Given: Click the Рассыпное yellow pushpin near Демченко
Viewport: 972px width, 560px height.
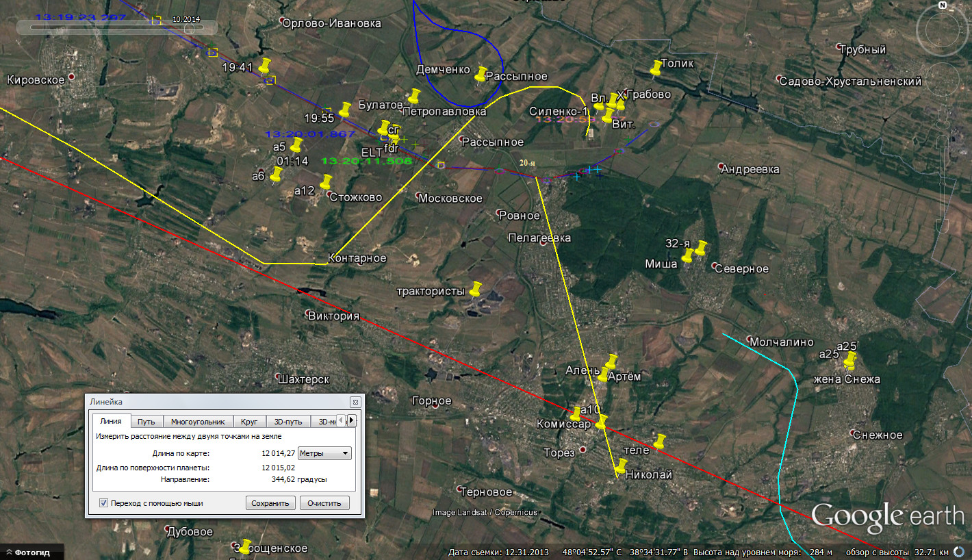Looking at the screenshot, I should click(x=481, y=75).
